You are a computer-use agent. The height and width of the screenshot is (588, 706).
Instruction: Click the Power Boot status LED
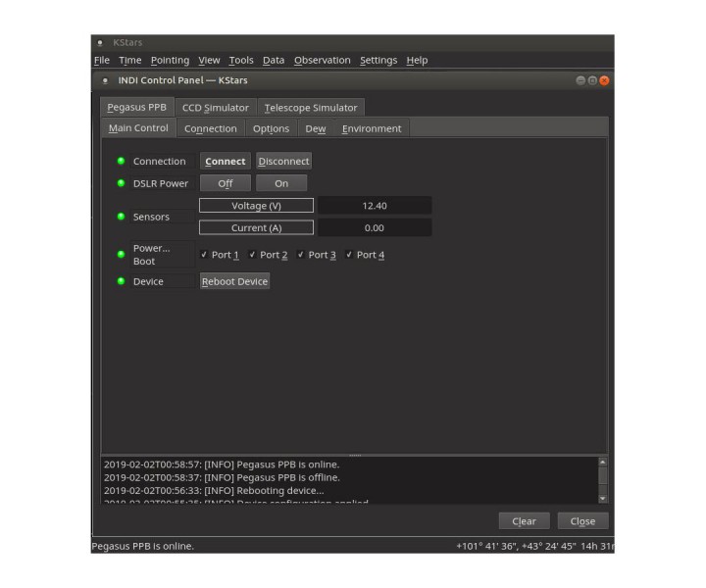click(x=121, y=255)
